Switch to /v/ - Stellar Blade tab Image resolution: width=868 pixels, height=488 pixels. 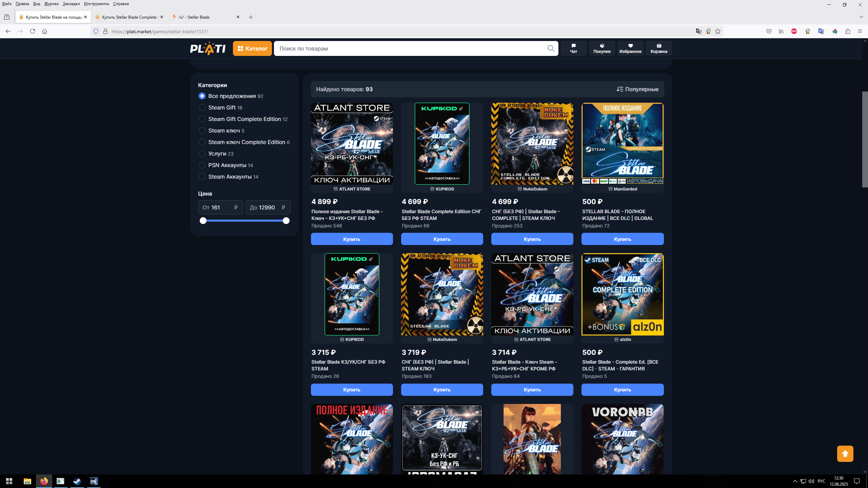pos(205,17)
